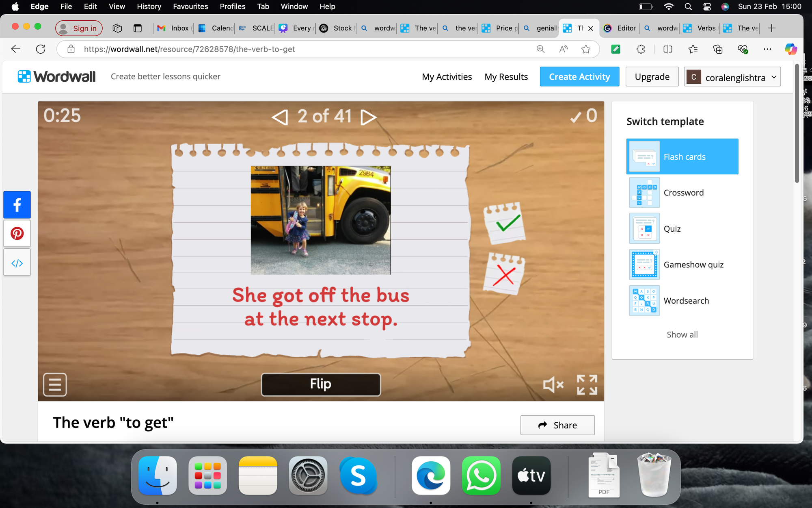Go back to previous flashcard arrow

(x=280, y=117)
